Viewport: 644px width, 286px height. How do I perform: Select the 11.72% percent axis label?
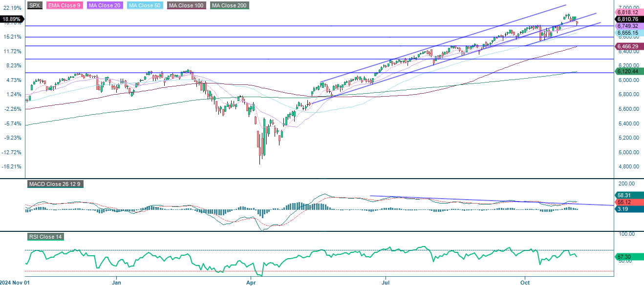(12, 51)
